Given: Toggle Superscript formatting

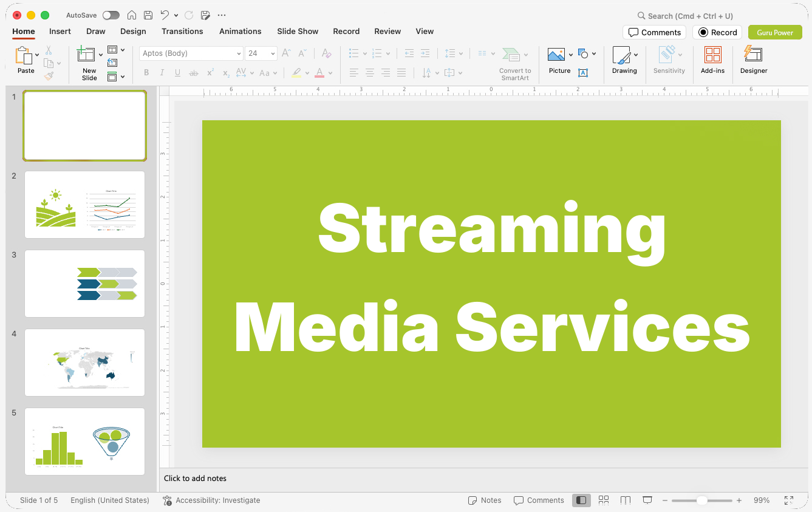Looking at the screenshot, I should 210,73.
